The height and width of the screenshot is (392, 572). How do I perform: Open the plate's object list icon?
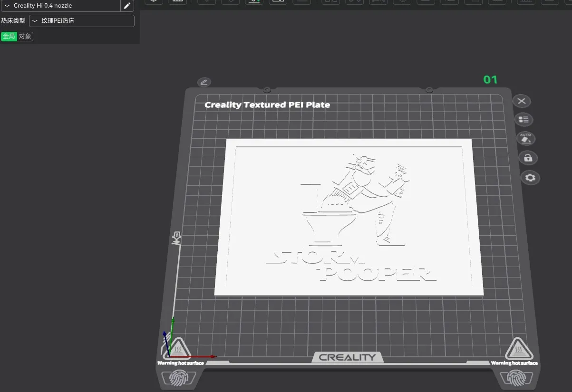pyautogui.click(x=524, y=119)
